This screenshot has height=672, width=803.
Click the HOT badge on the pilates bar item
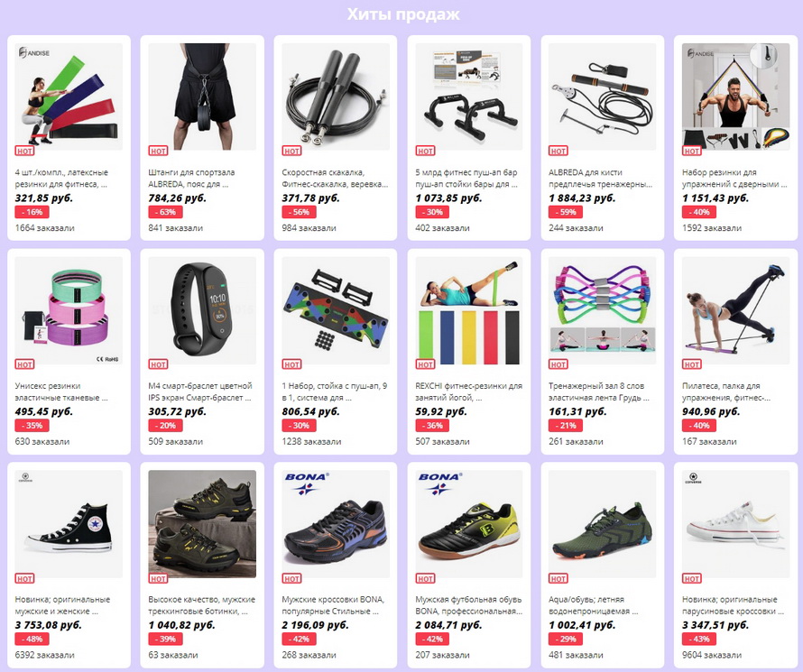click(x=692, y=364)
